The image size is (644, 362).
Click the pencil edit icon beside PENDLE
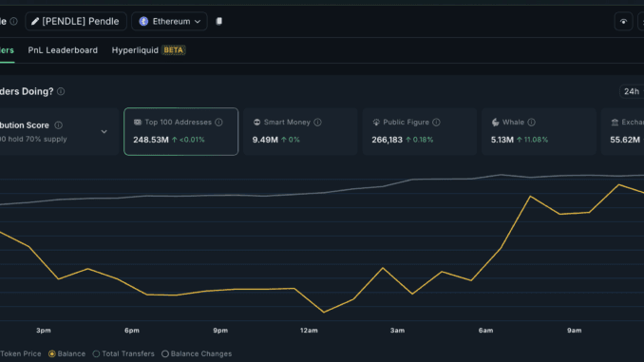[x=35, y=21]
